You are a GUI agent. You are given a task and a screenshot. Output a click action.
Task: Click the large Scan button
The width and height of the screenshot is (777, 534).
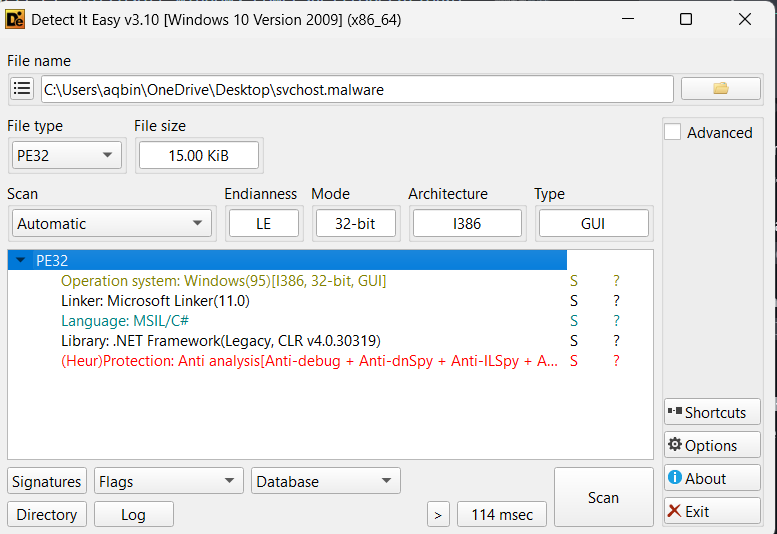(603, 497)
